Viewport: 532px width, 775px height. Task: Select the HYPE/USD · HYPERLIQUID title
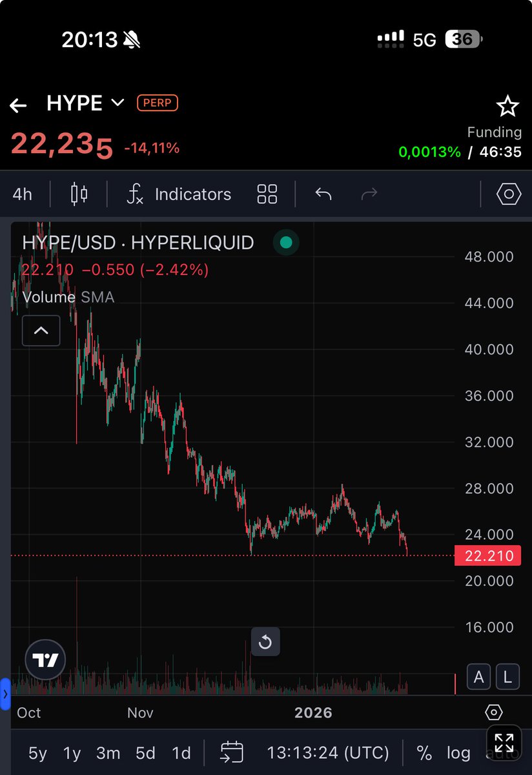pyautogui.click(x=138, y=243)
